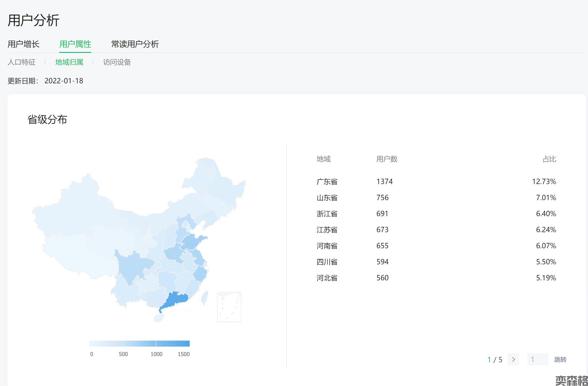The height and width of the screenshot is (386, 588).
Task: Go to 访问设备 sub-tab
Action: [117, 62]
